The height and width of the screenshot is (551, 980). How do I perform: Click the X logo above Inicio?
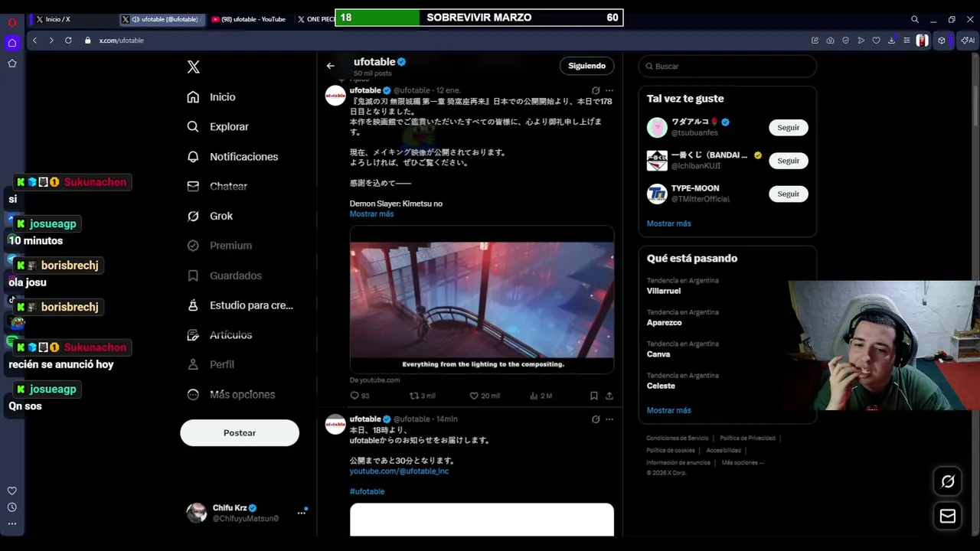click(x=194, y=67)
